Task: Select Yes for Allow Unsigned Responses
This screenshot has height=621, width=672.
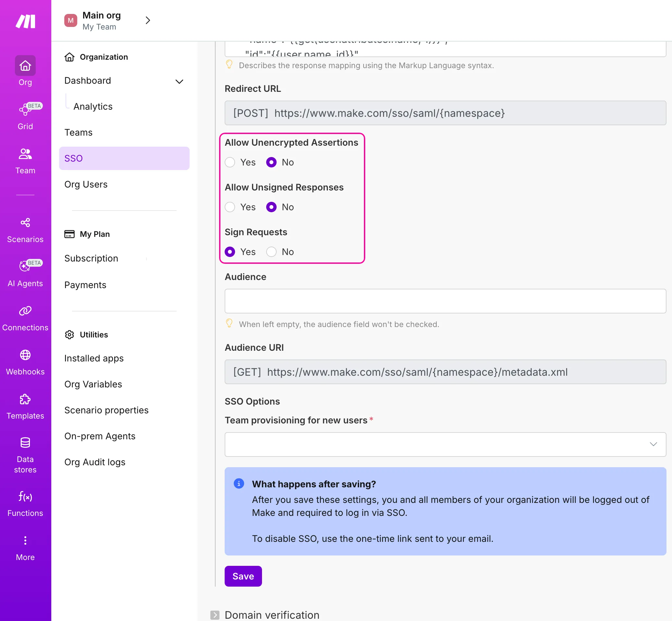Action: (x=230, y=207)
